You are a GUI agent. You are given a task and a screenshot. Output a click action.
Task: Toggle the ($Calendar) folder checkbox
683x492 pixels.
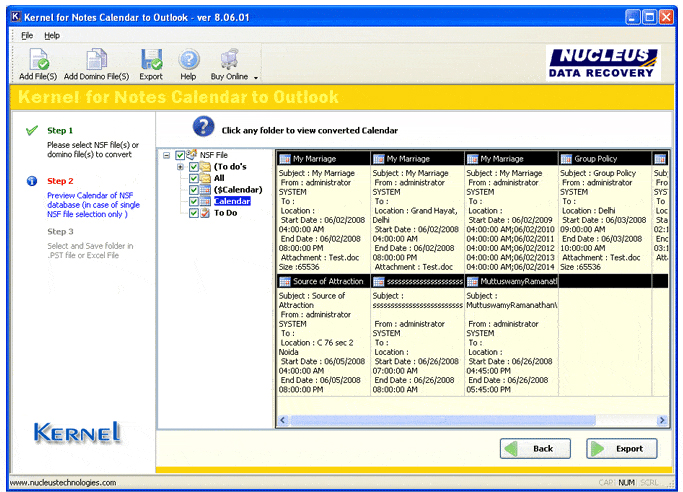[x=194, y=190]
